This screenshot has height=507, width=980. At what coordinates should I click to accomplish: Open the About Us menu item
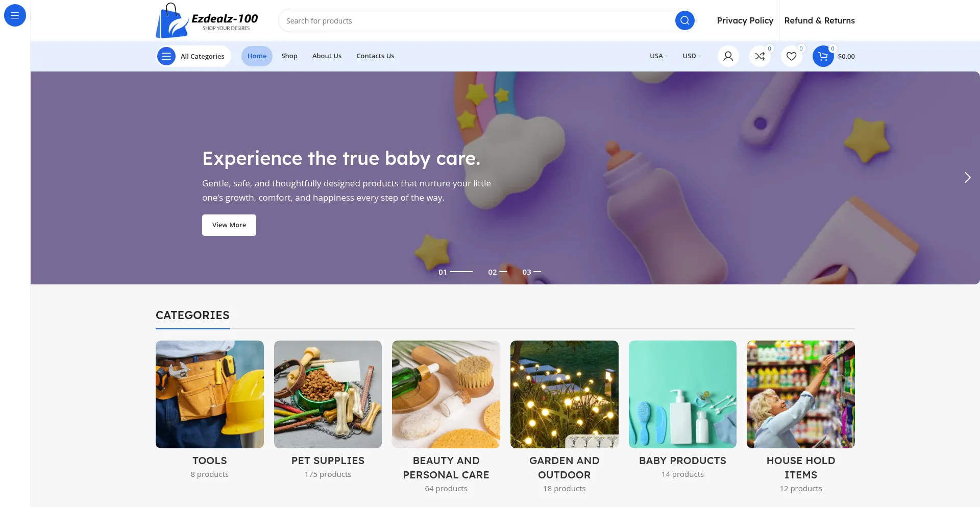coord(327,56)
